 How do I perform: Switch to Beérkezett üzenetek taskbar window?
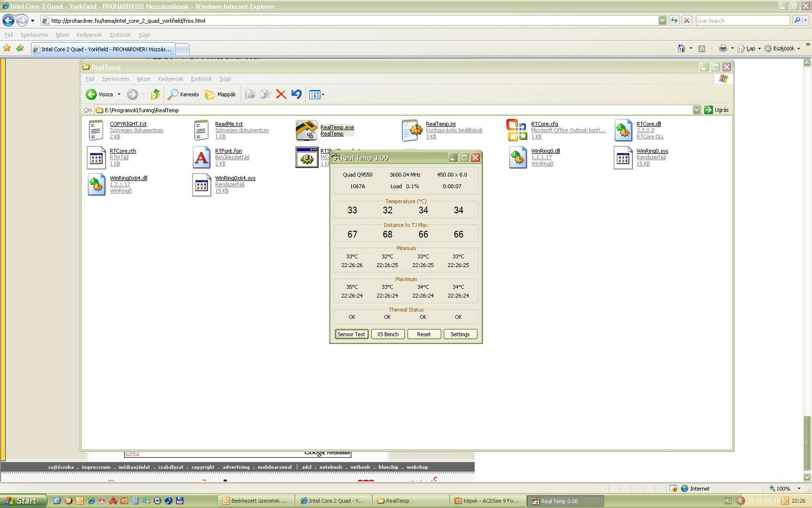tap(255, 501)
